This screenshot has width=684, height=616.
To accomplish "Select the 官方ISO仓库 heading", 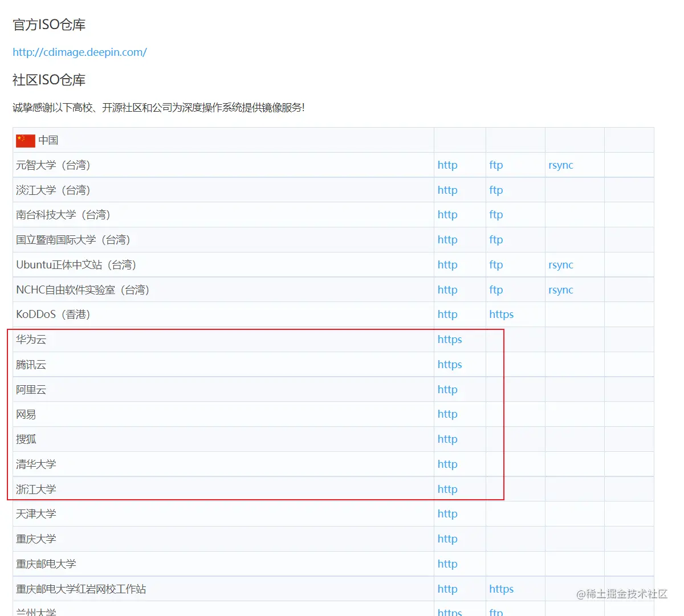I will click(49, 25).
